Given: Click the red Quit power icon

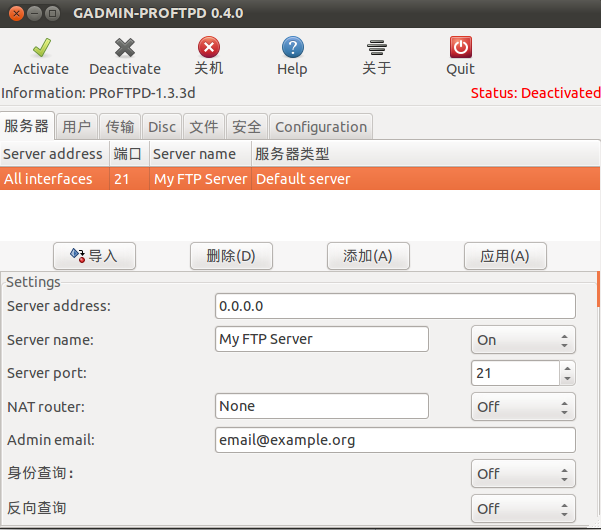Looking at the screenshot, I should coord(461,47).
